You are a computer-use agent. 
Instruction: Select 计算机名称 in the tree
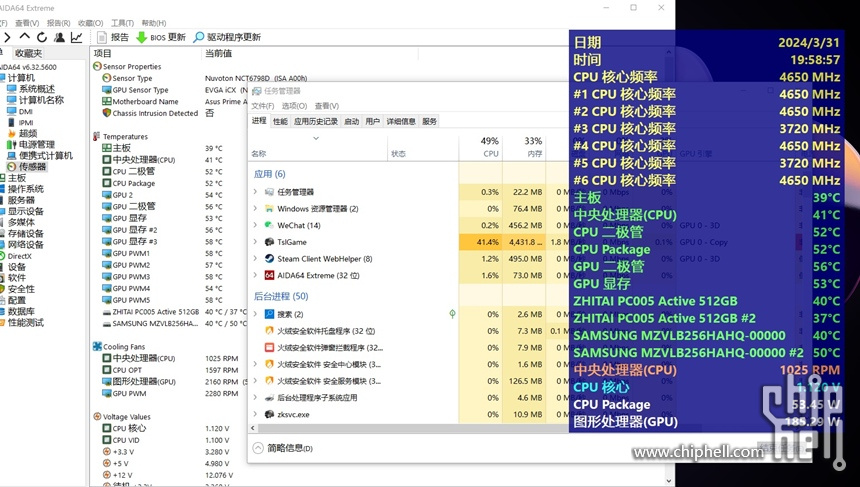(41, 100)
